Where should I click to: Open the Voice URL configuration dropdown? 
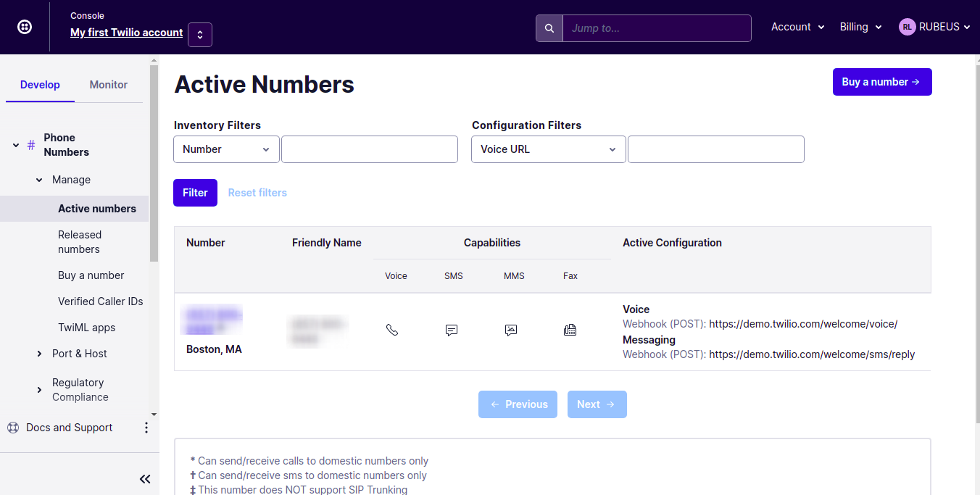[549, 149]
